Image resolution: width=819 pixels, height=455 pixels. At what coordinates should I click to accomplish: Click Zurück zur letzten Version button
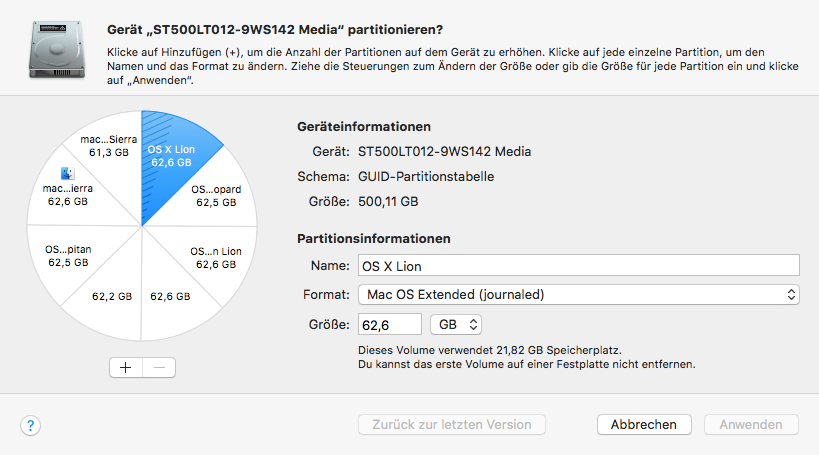pos(452,424)
